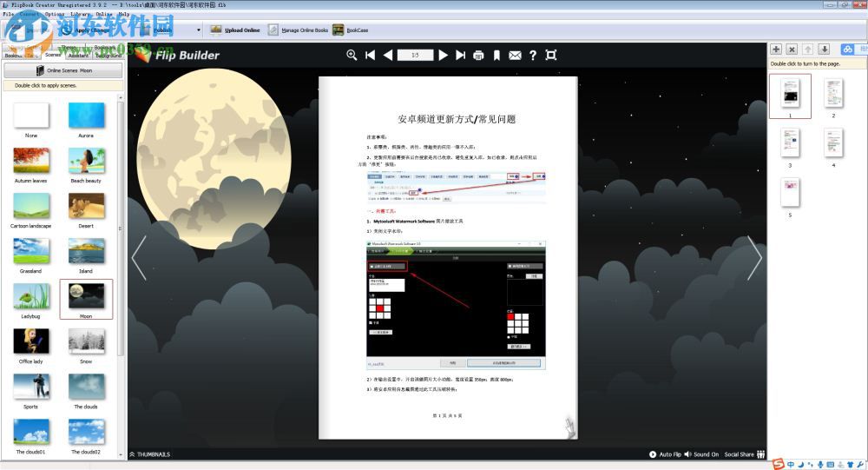Expand the THUMBNAILS panel
This screenshot has height=470, width=868.
tap(149, 454)
